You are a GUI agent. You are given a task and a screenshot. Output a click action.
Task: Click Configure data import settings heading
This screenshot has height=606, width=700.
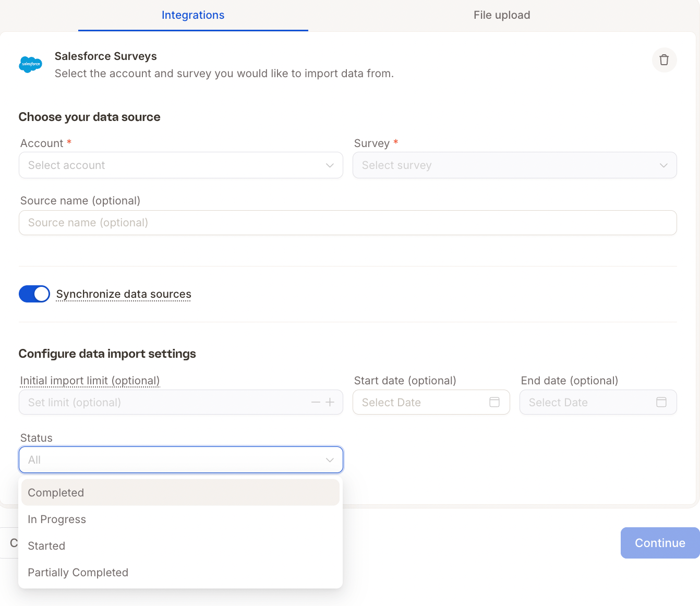point(107,354)
